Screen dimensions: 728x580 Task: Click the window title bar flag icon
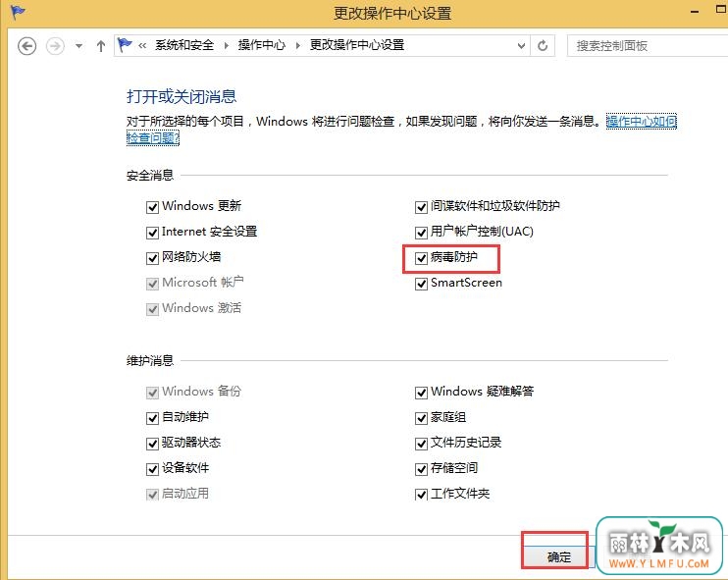pos(18,12)
